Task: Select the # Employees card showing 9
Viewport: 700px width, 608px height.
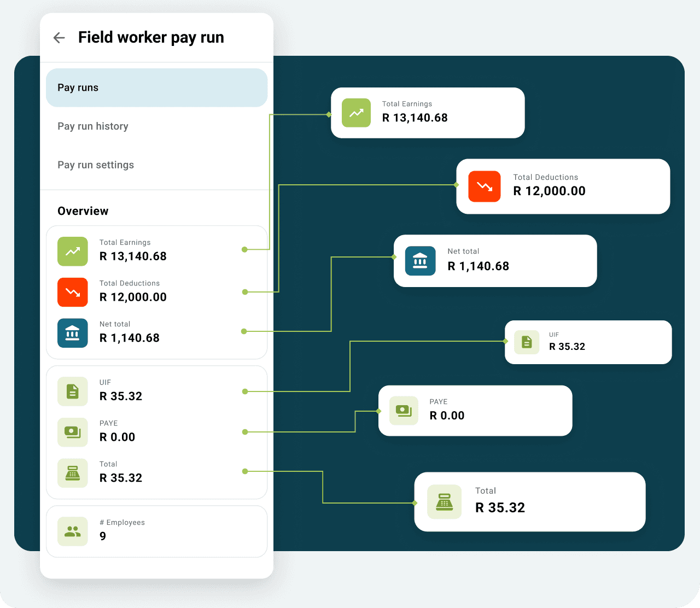Action: (157, 531)
